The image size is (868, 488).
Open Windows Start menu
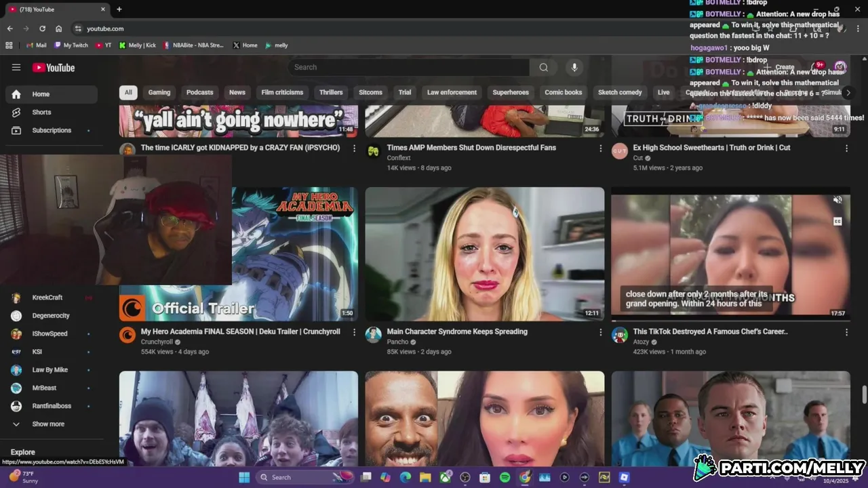(244, 477)
